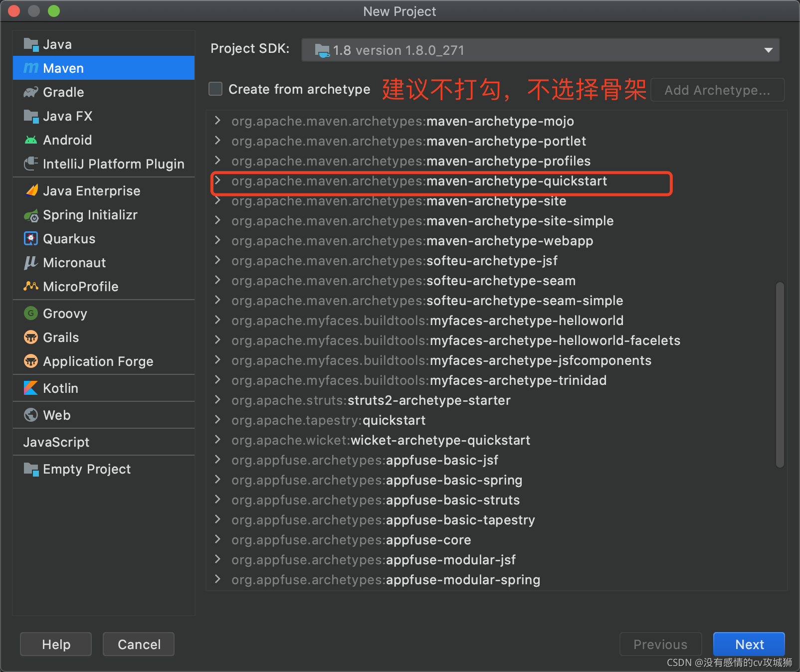
Task: Click the Spring Initializr leaf icon
Action: tap(31, 215)
